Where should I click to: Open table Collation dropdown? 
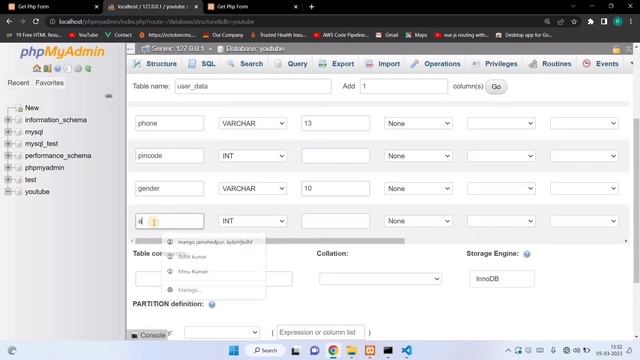(x=380, y=279)
